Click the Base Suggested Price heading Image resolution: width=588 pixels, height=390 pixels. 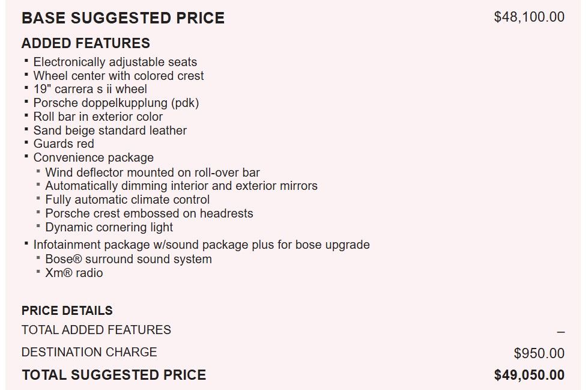(x=123, y=18)
